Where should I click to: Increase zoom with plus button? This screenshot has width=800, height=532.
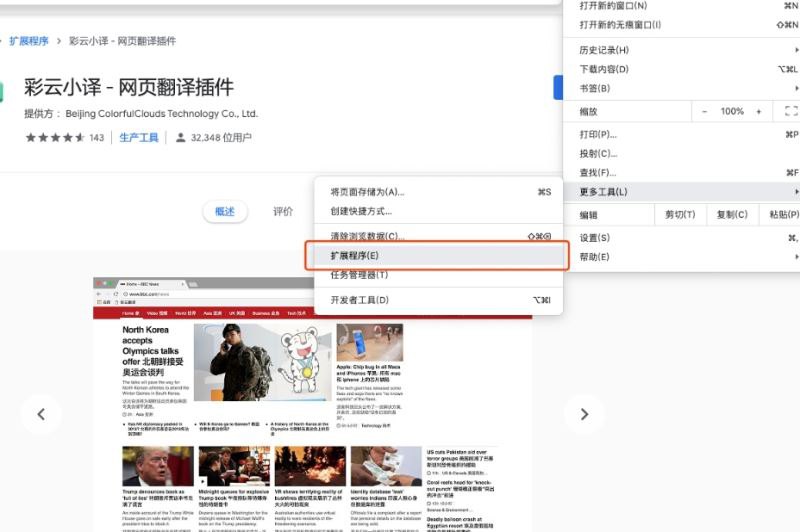coord(759,111)
